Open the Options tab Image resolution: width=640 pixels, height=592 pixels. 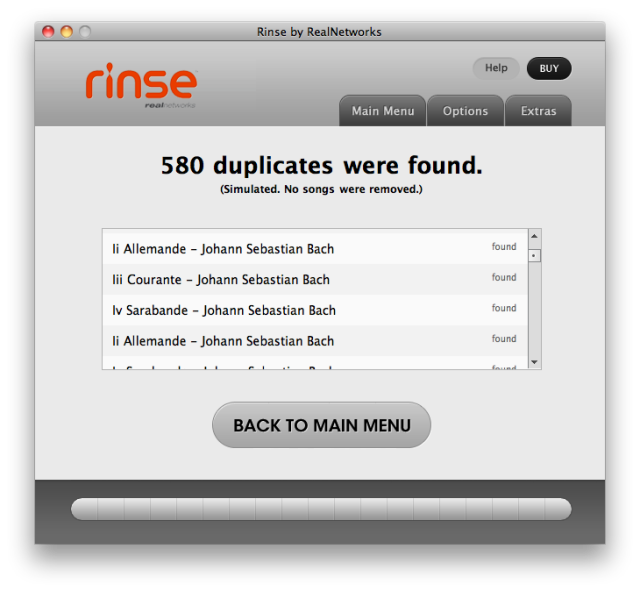[465, 111]
